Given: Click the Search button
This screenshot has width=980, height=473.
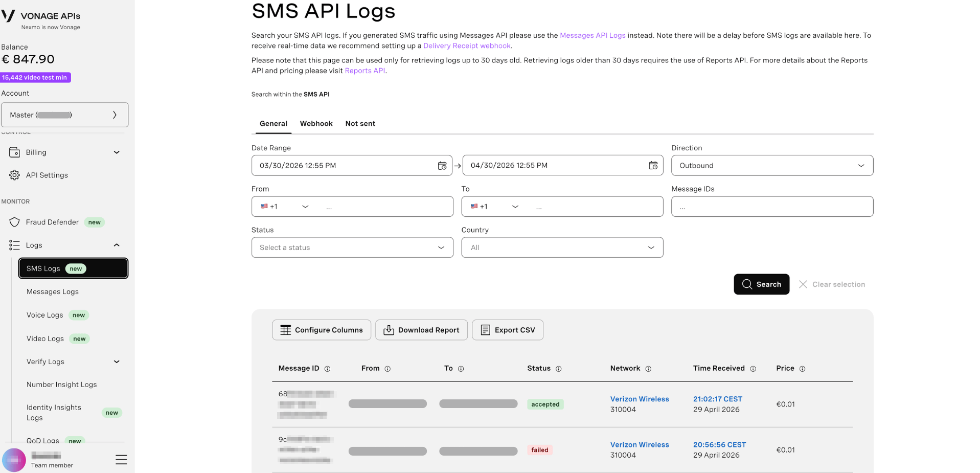Looking at the screenshot, I should (x=761, y=284).
